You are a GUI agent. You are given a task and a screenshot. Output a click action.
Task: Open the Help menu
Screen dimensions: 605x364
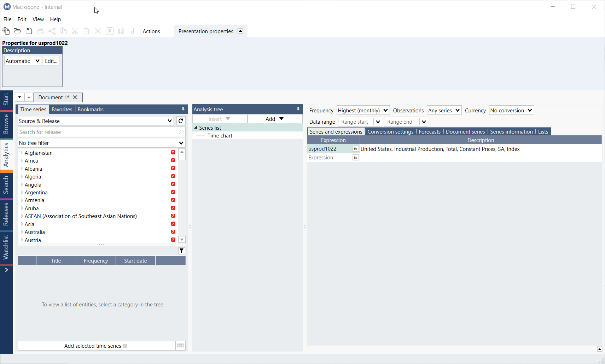point(55,19)
